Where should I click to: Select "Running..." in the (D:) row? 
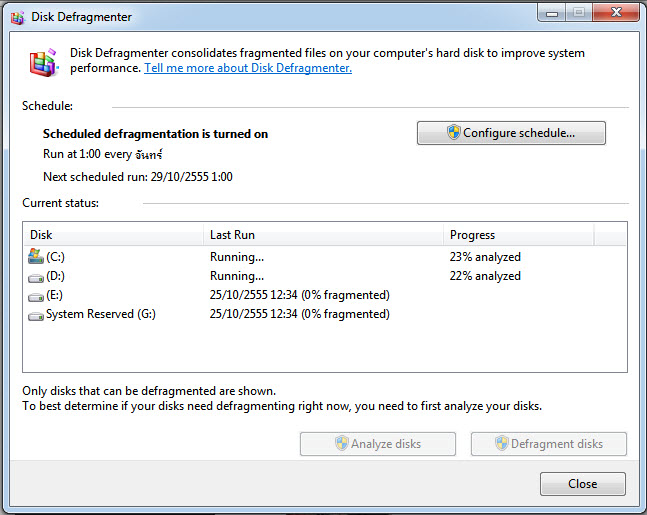(237, 276)
